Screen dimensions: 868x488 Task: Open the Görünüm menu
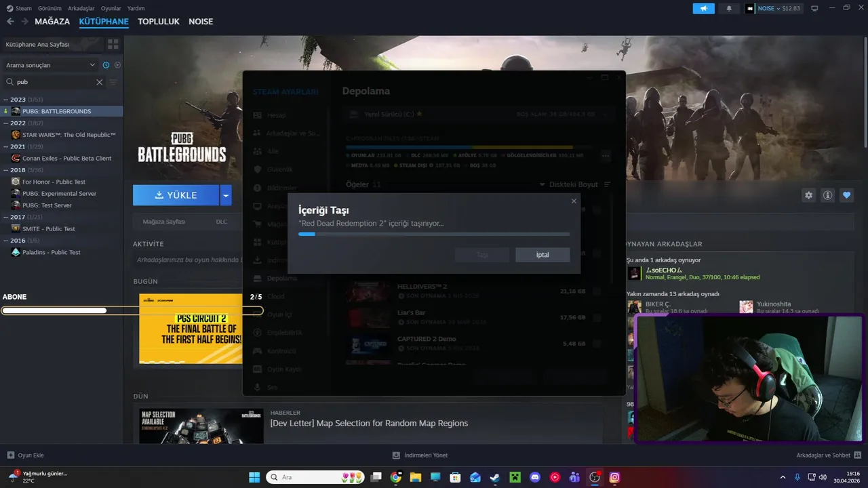coord(50,8)
